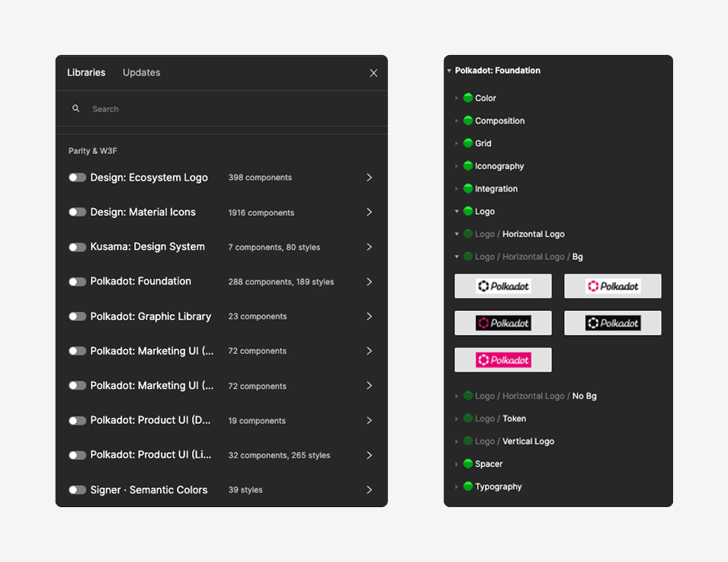Screen dimensions: 728x562
Task: Click the green icon next to Composition
Action: click(x=467, y=120)
